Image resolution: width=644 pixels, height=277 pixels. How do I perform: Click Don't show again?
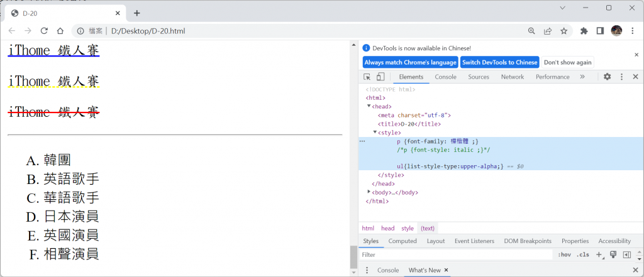point(568,62)
